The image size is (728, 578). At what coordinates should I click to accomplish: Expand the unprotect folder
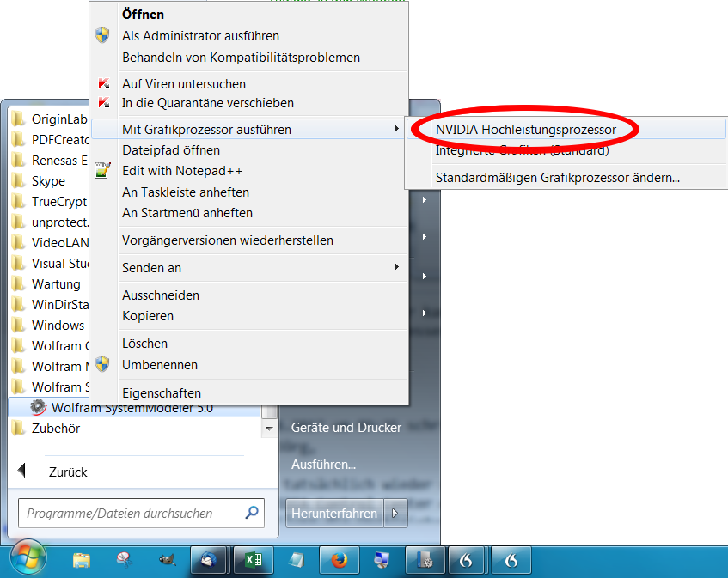[49, 222]
